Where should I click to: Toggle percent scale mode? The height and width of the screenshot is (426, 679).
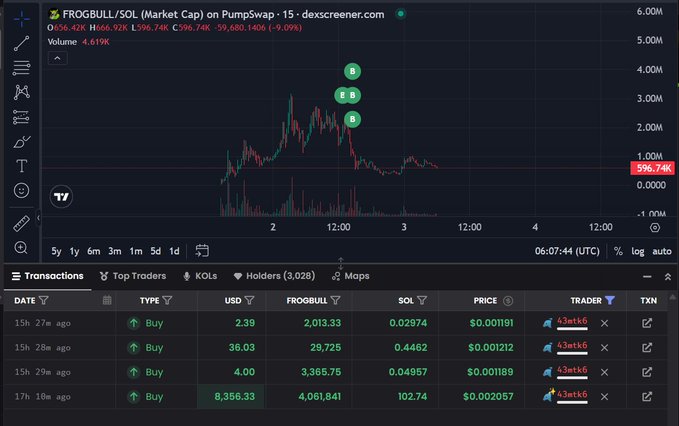pyautogui.click(x=618, y=251)
